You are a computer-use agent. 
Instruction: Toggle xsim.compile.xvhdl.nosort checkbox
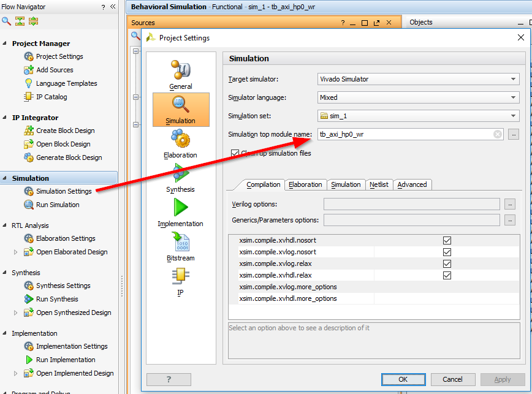tap(447, 240)
